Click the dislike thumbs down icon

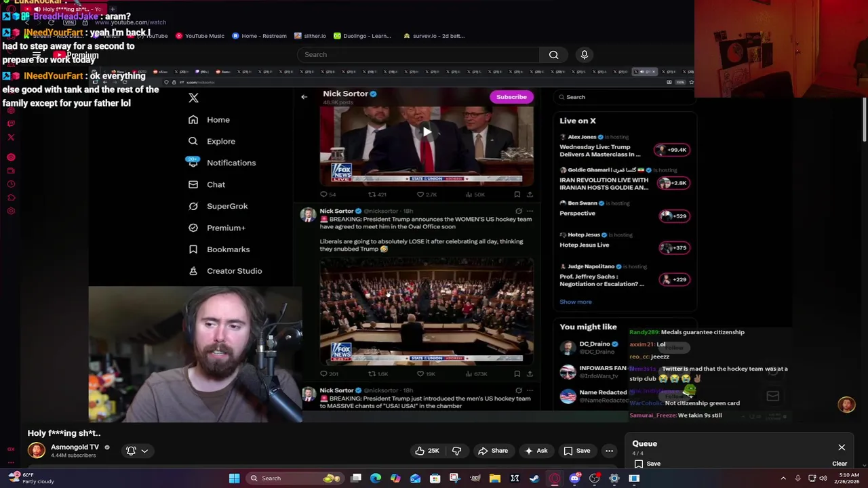[x=456, y=451]
